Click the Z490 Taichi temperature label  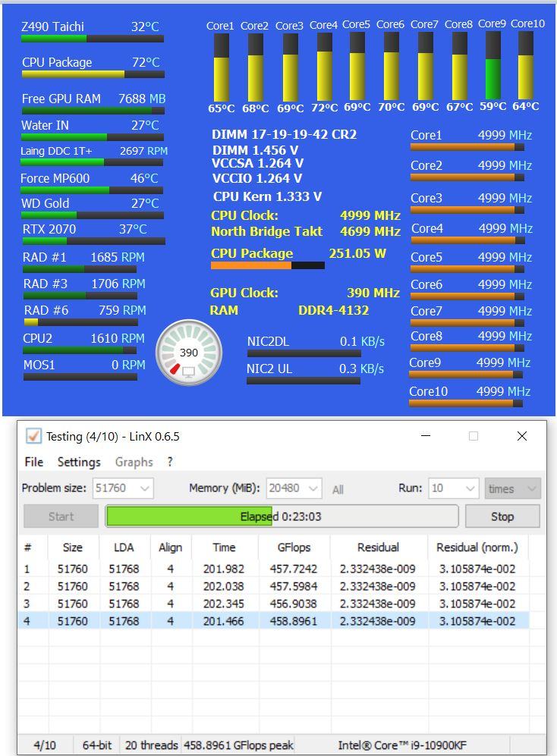point(52,27)
